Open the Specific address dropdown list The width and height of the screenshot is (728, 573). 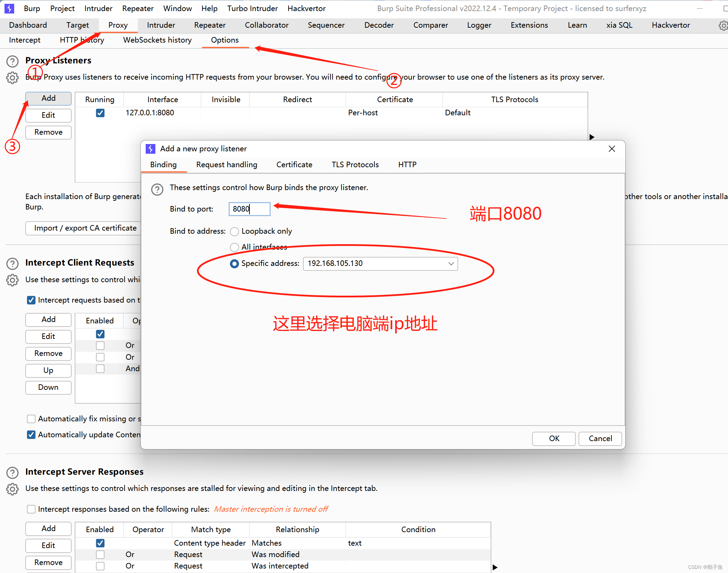pyautogui.click(x=451, y=264)
